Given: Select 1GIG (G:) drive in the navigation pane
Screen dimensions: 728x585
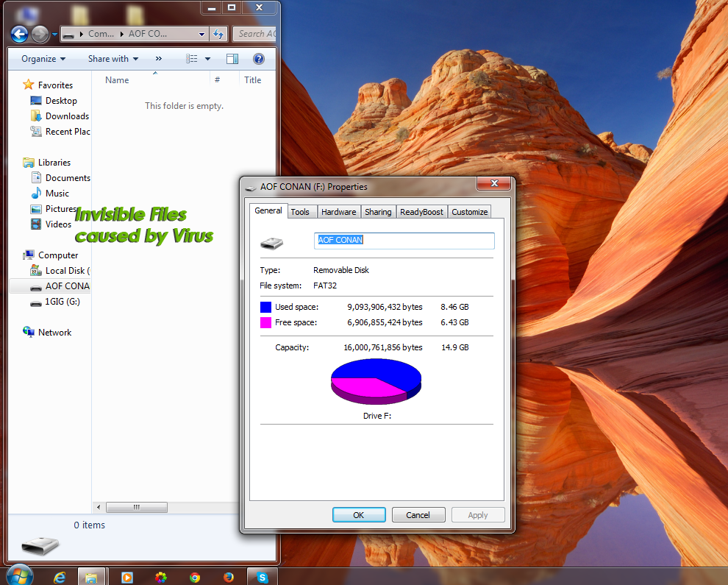Looking at the screenshot, I should (x=62, y=302).
